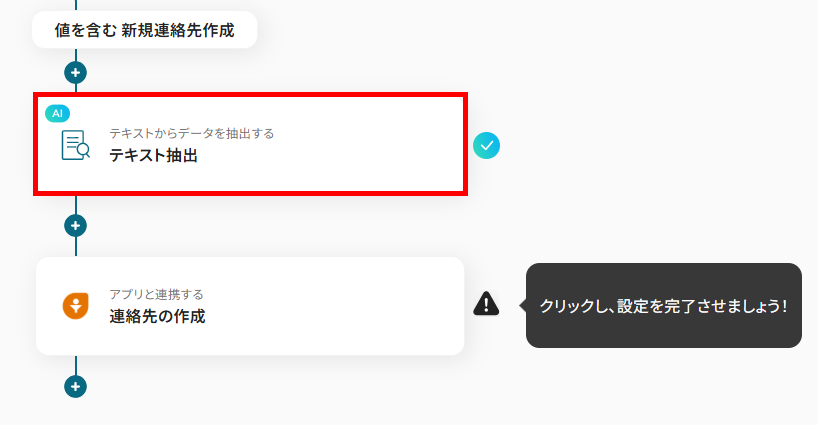818x425 pixels.
Task: Add a step between テキスト抽出 and 連絡先の作成
Action: (x=76, y=226)
